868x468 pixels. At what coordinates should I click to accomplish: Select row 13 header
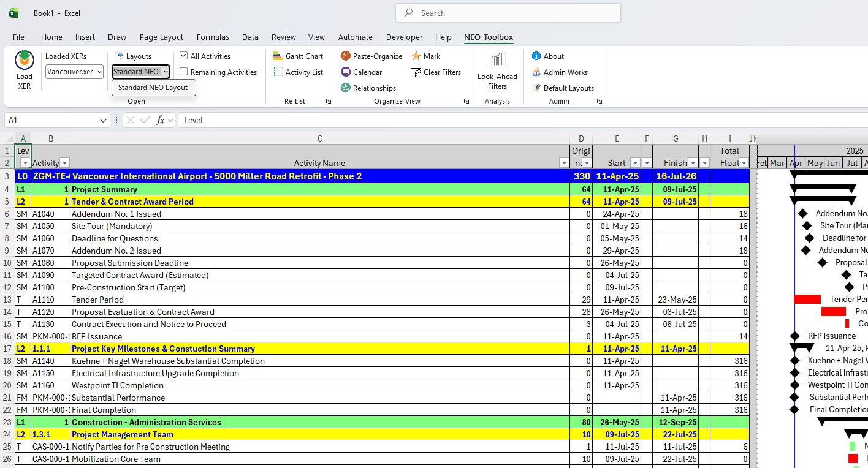click(7, 300)
